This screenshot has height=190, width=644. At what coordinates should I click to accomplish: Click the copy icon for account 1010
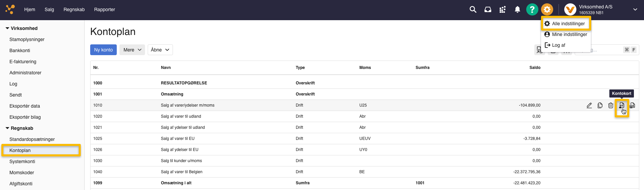pyautogui.click(x=600, y=106)
